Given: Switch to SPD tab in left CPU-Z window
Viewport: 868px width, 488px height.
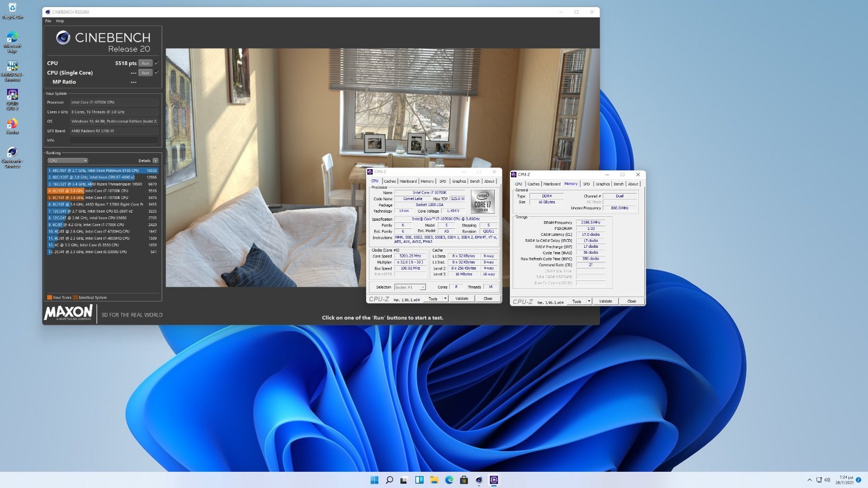Looking at the screenshot, I should [443, 181].
